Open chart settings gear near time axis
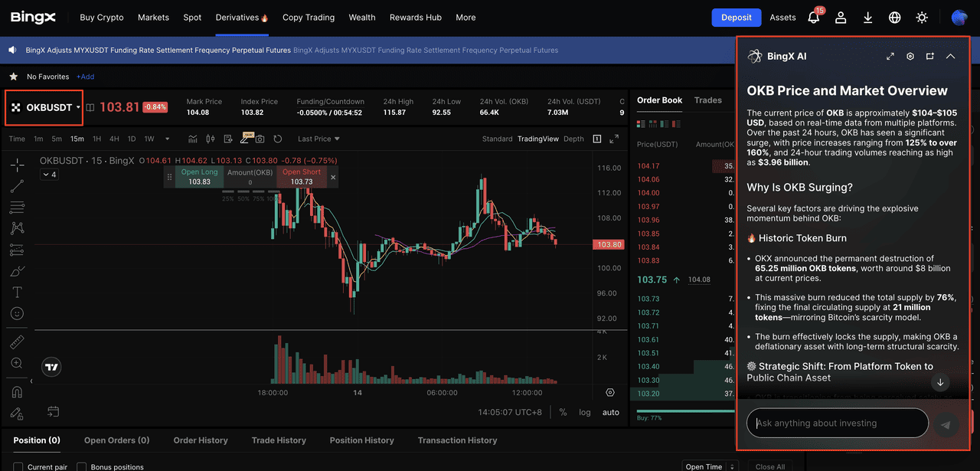This screenshot has width=980, height=471. click(610, 392)
